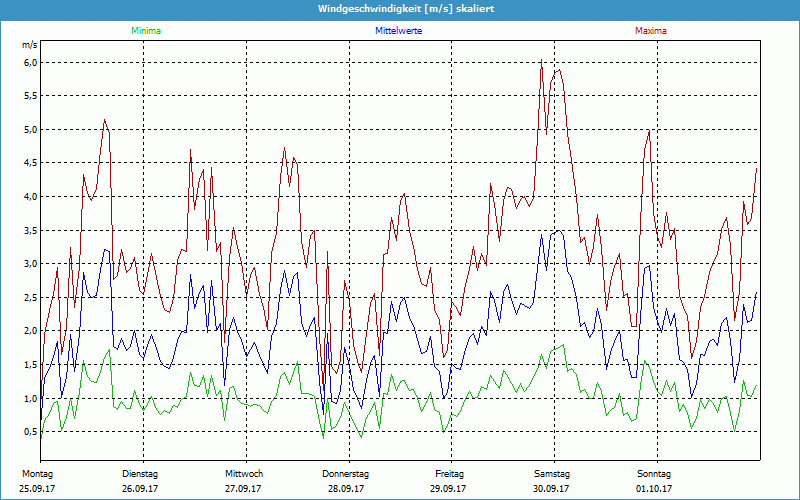Click the Mittwoch day label
The width and height of the screenshot is (800, 500).
tap(244, 474)
